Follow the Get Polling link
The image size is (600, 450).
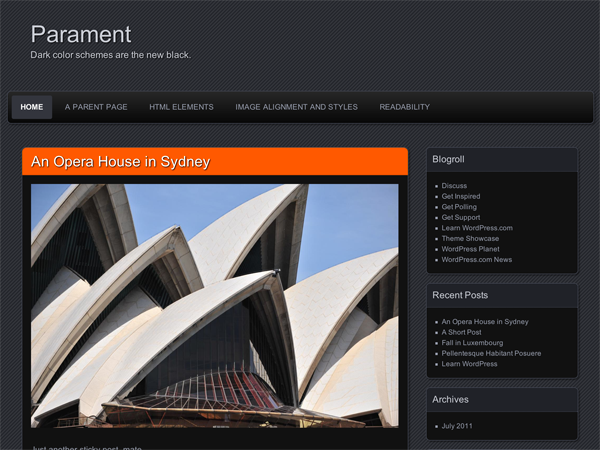[x=460, y=207]
